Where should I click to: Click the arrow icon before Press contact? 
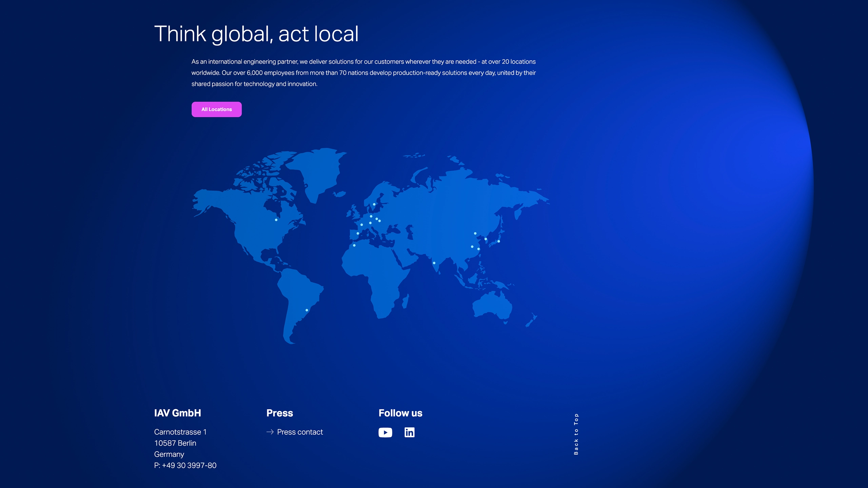click(x=270, y=432)
